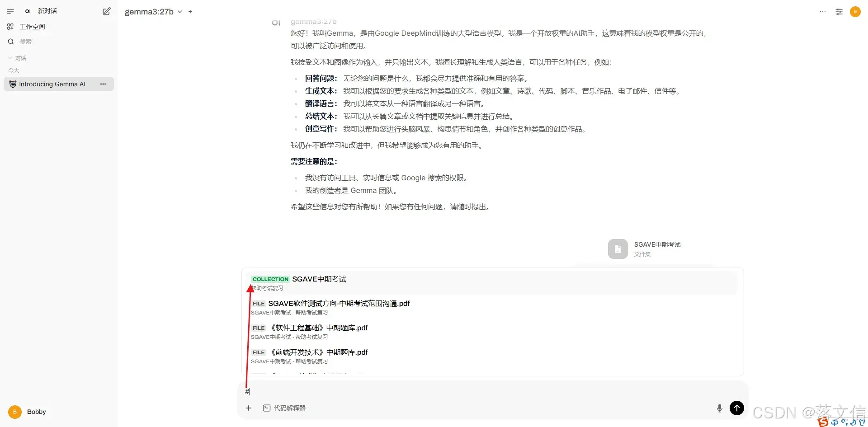868x427 pixels.
Task: Click the workspace grid icon
Action: (10, 27)
